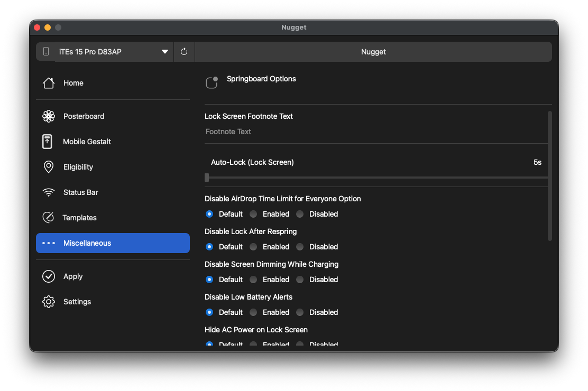Click the Apply checkmark icon
Screen dimensions: 588x391
[x=49, y=276]
